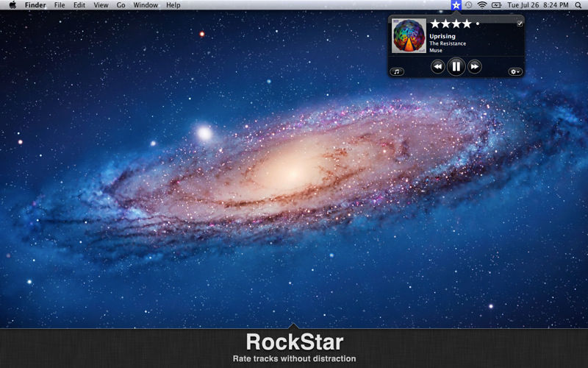Click the RockStar star icon in menu bar
The image size is (588, 368).
(x=456, y=5)
